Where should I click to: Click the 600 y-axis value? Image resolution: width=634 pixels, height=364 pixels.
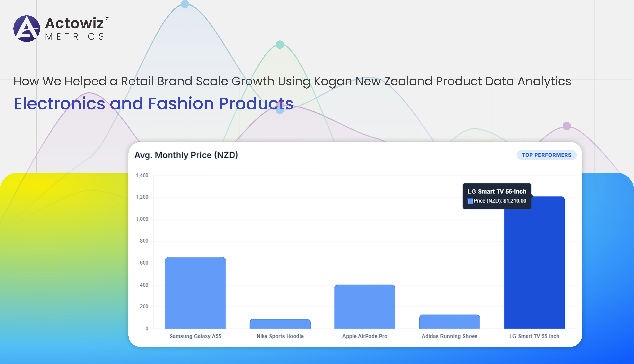point(144,263)
